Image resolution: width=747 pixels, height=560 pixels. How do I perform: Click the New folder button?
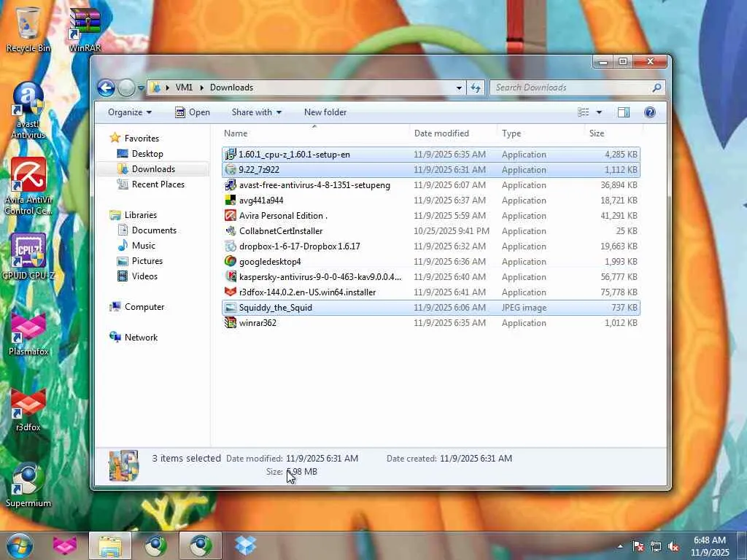point(325,112)
